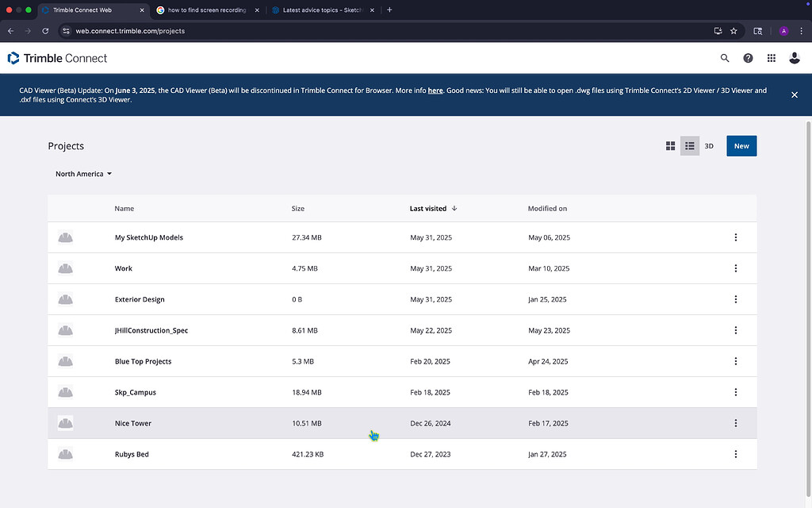Click the browser address bar URL

click(x=130, y=31)
